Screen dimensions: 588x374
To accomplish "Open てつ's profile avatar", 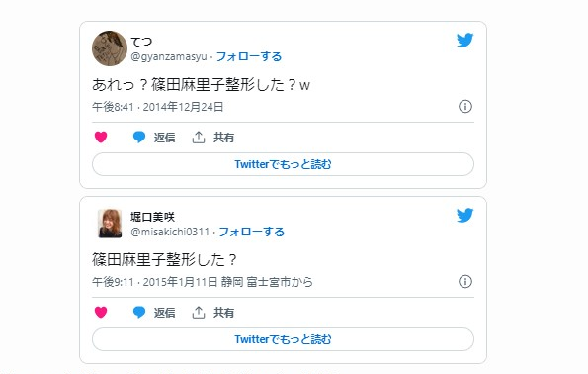I will click(110, 48).
